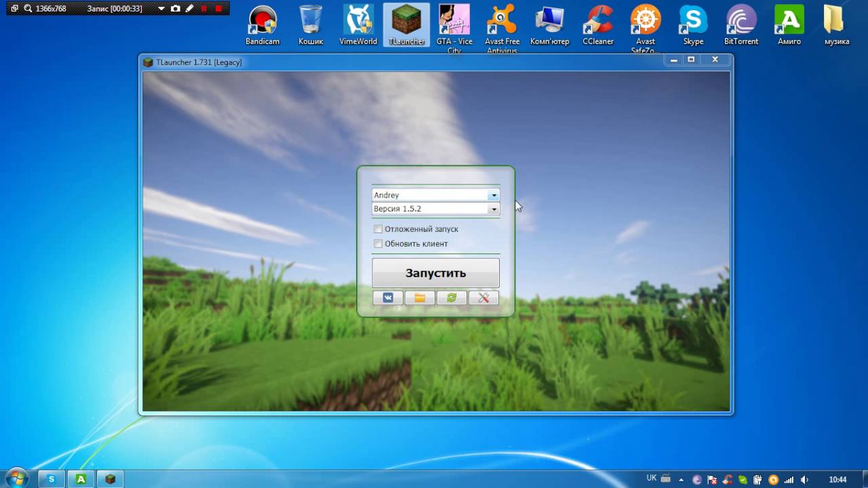868x488 pixels.
Task: Select the CCleaner desktop shortcut
Action: tap(598, 26)
